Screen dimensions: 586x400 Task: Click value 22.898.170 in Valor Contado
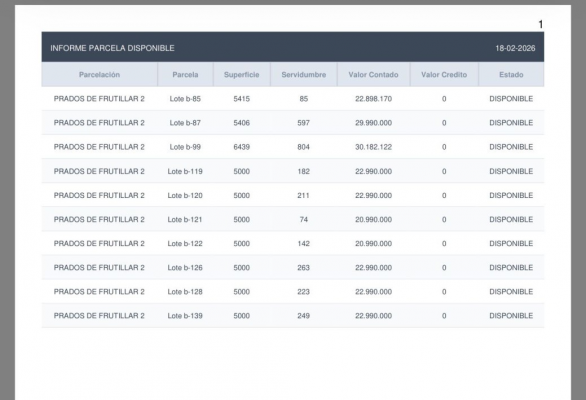coord(373,99)
